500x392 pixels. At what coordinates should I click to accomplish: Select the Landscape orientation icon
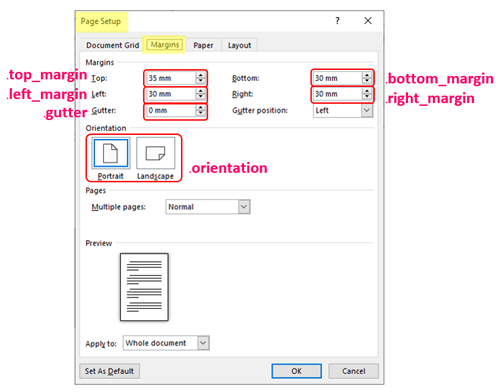pyautogui.click(x=155, y=153)
